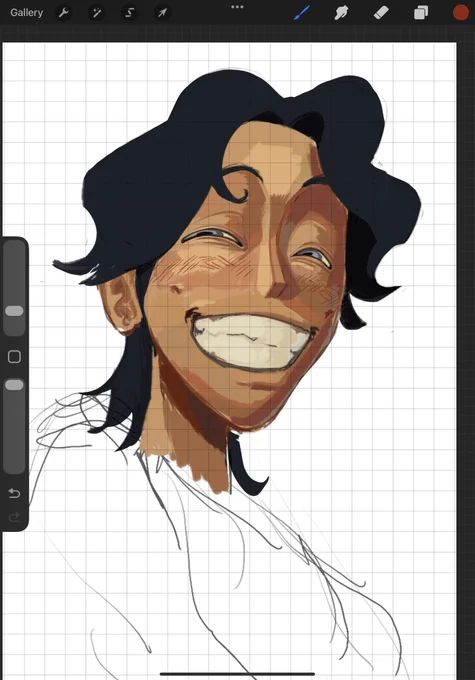The height and width of the screenshot is (680, 475).
Task: Open the Adjustments magic wand menu
Action: click(96, 13)
